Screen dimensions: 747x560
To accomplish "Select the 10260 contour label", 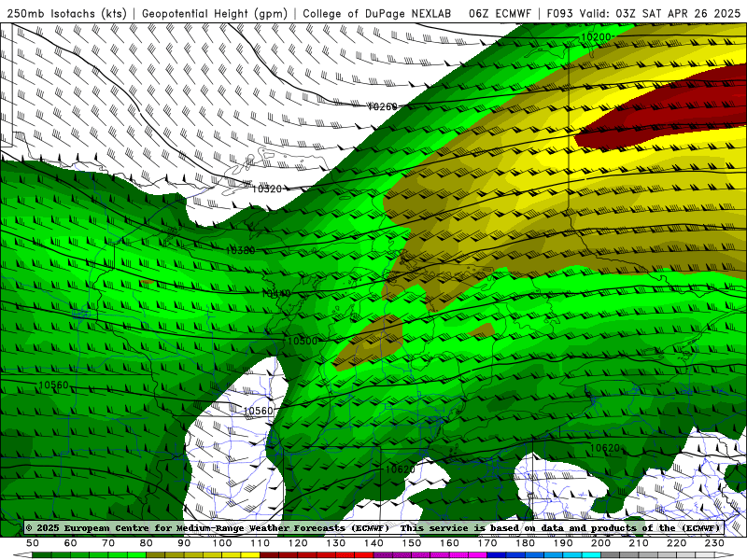I will [x=383, y=106].
